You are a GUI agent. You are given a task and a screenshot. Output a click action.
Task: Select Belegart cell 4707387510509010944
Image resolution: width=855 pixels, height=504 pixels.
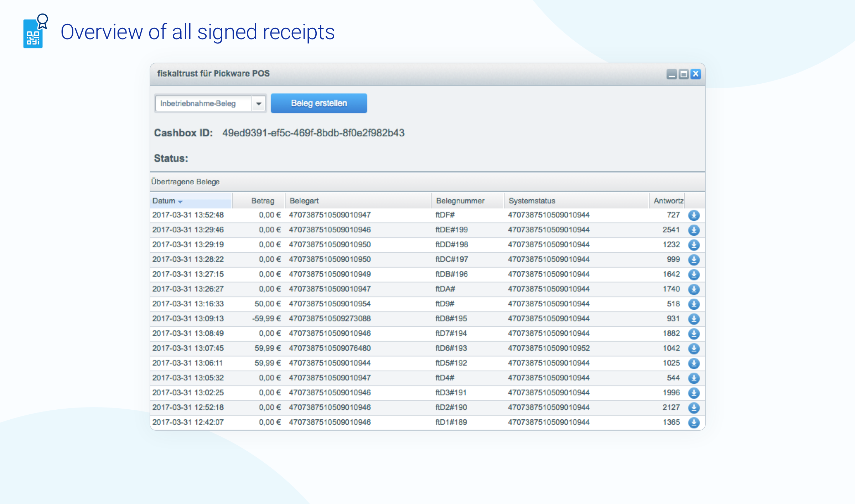tap(330, 363)
